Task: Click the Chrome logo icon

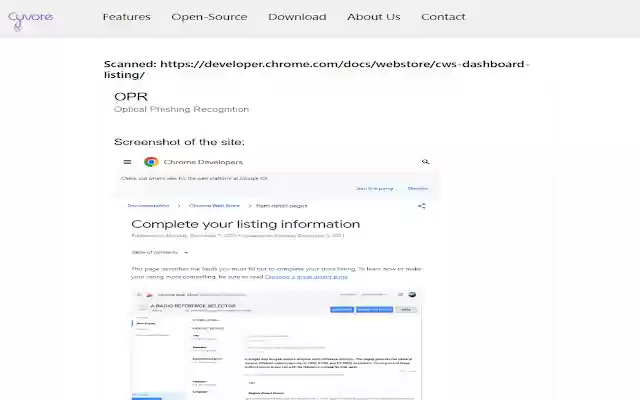Action: click(x=151, y=162)
